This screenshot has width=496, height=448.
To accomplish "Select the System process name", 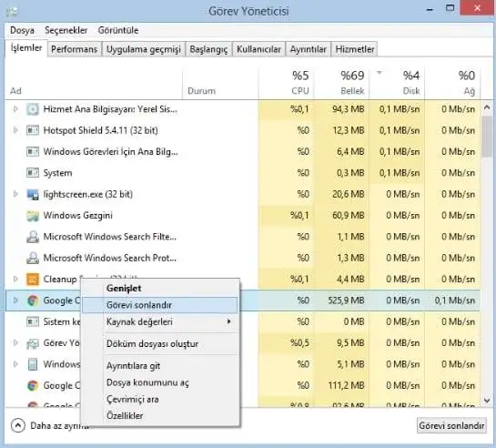I will 57,173.
